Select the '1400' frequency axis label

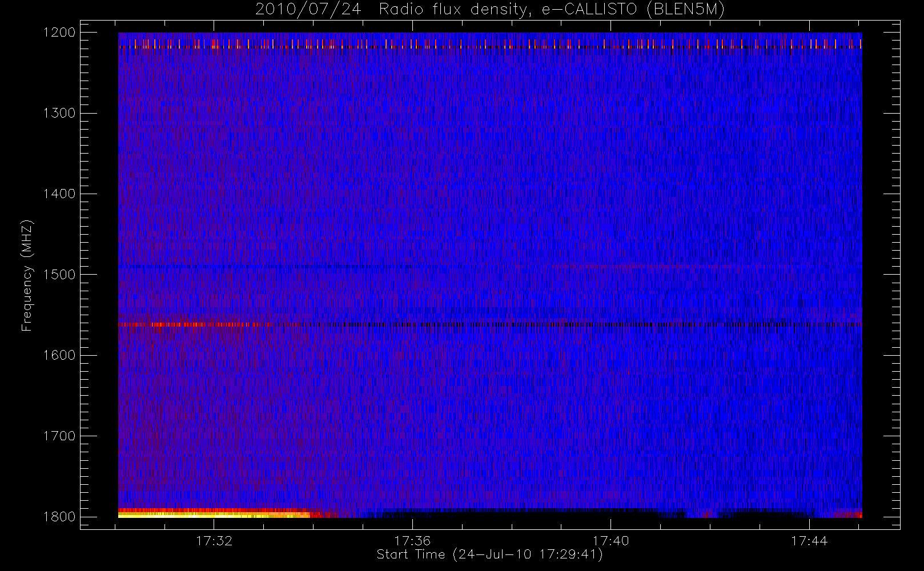pos(59,194)
